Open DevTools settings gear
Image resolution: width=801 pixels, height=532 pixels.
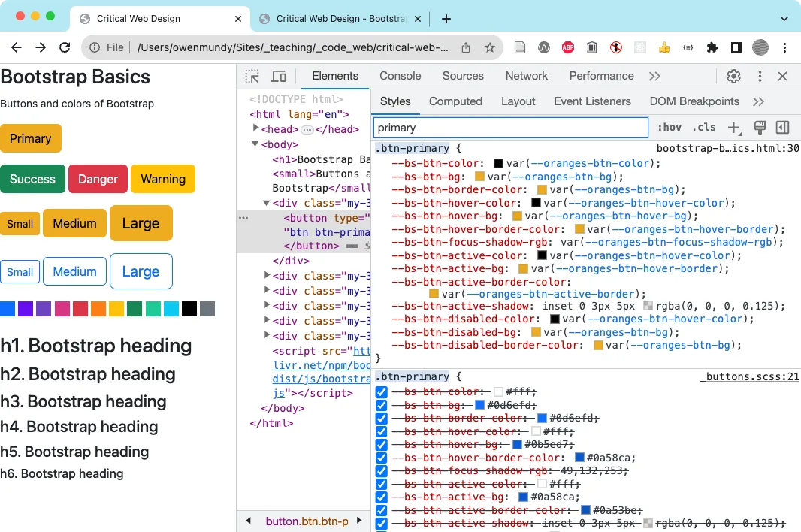(x=733, y=76)
